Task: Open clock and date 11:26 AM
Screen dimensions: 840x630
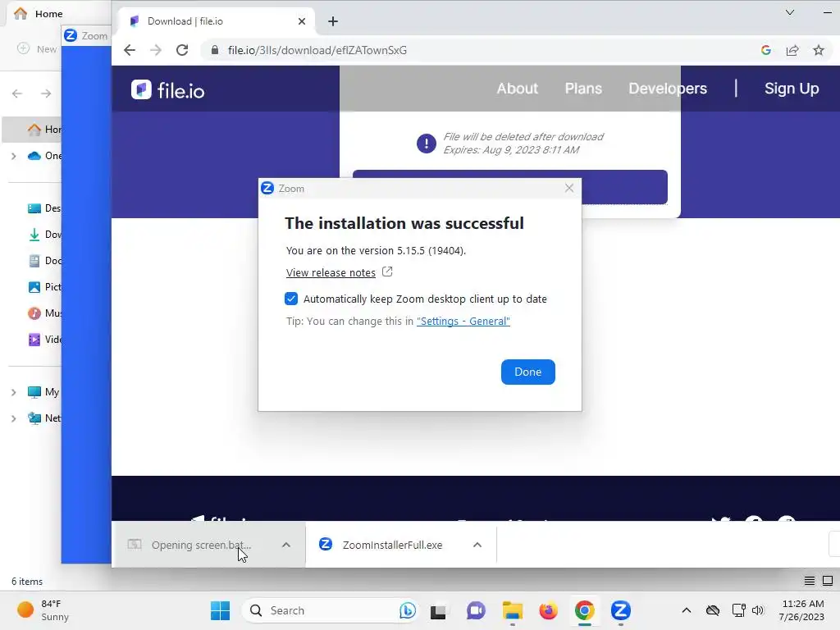Action: (801, 610)
